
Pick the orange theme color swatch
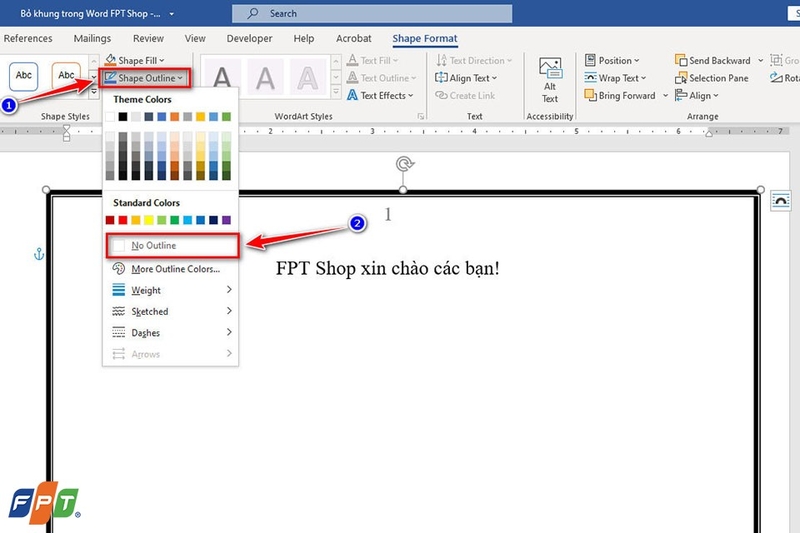pyautogui.click(x=174, y=117)
